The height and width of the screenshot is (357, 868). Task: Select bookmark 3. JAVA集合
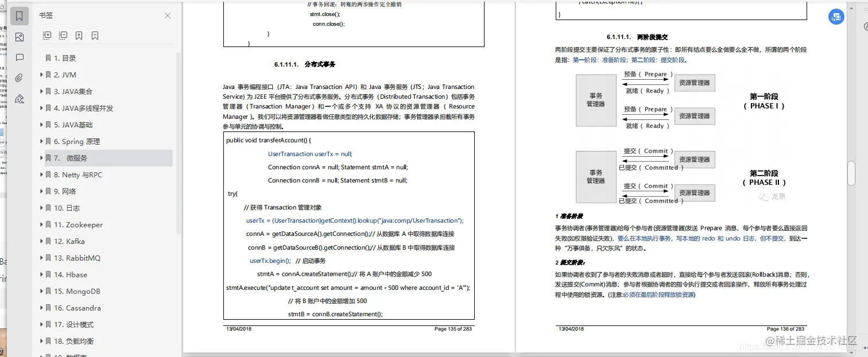coord(73,92)
